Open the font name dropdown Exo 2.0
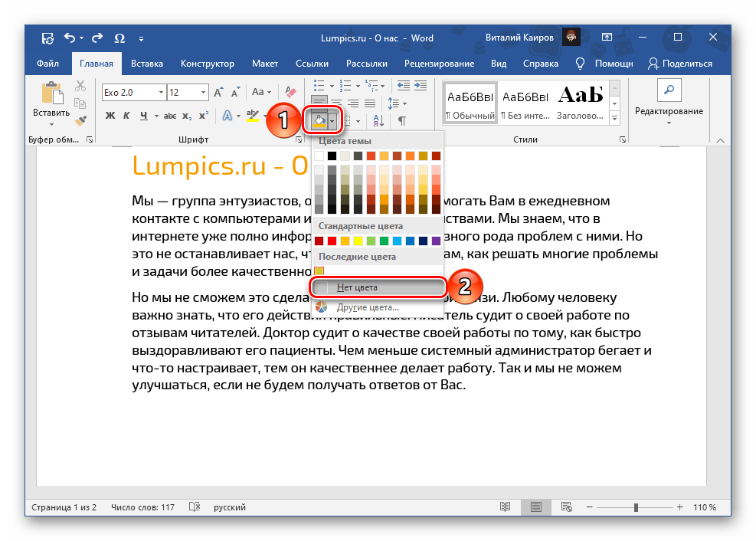The image size is (756, 541). point(161,93)
